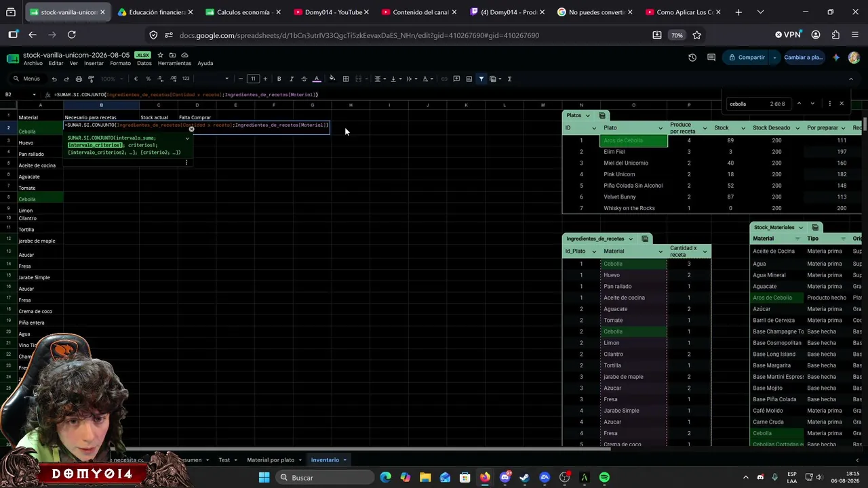Increase the font size
Image resolution: width=868 pixels, height=488 pixels.
(265, 79)
